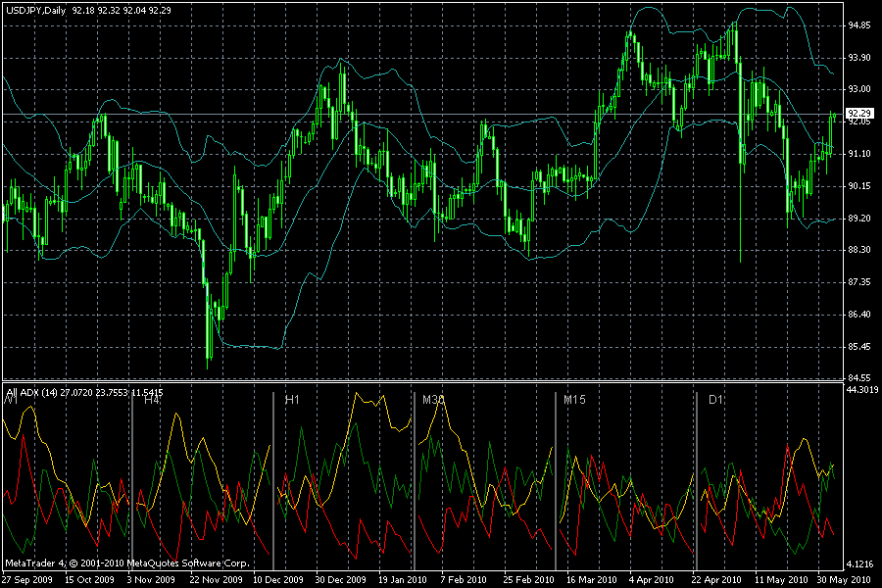Click the 94.85 price scale label

pos(859,25)
